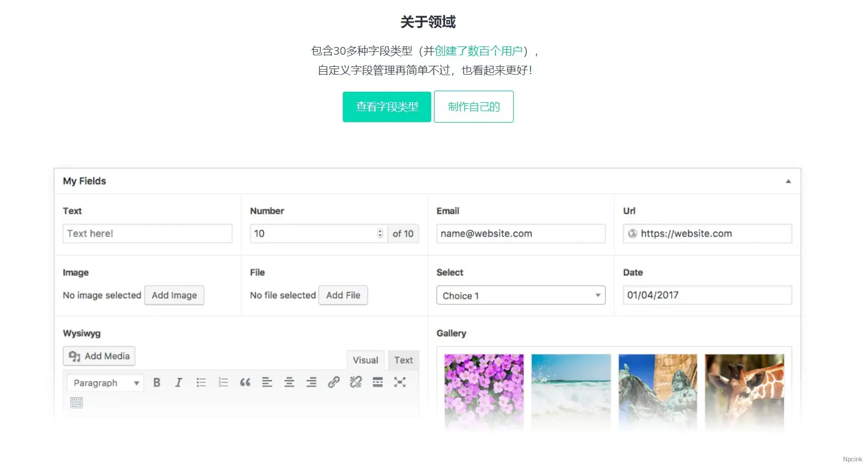
Task: Click the "of 10" number suffix
Action: coord(403,234)
